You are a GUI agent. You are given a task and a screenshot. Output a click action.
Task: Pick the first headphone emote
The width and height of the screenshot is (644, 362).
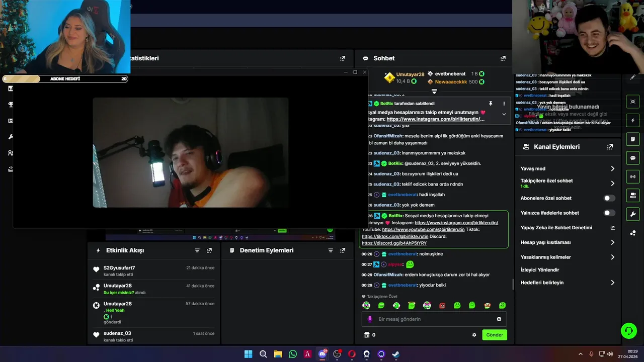click(x=366, y=305)
